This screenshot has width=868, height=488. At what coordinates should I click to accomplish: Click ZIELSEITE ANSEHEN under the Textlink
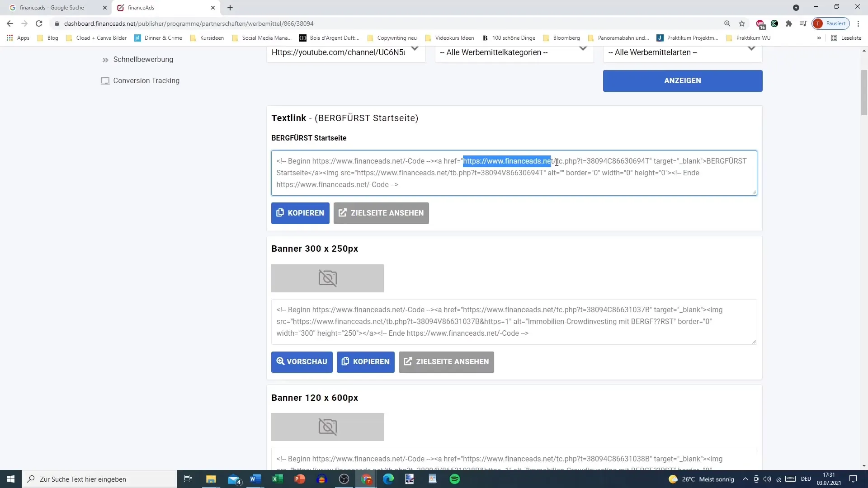[x=381, y=213]
